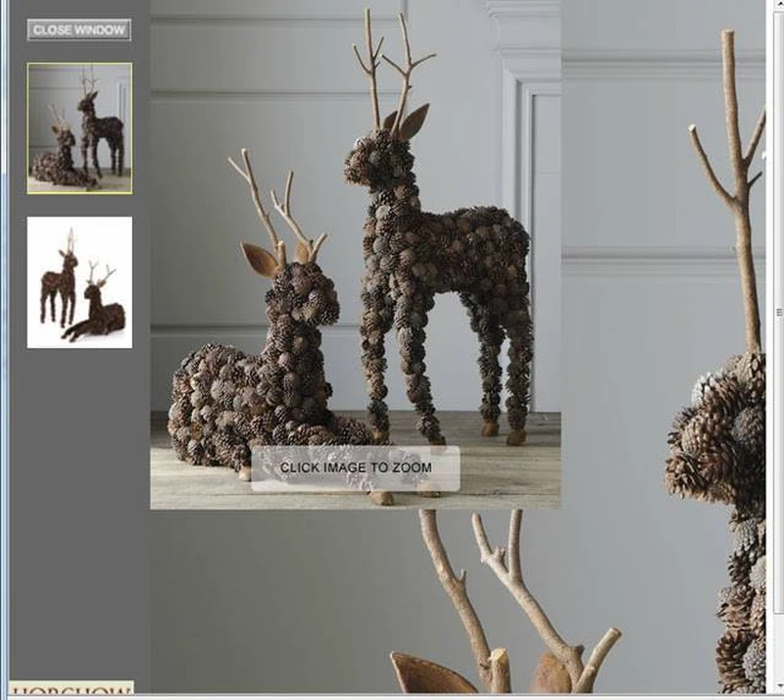Click the CLICK IMAGE TO ZOOM overlay
Image resolution: width=784 pixels, height=700 pixels.
356,468
